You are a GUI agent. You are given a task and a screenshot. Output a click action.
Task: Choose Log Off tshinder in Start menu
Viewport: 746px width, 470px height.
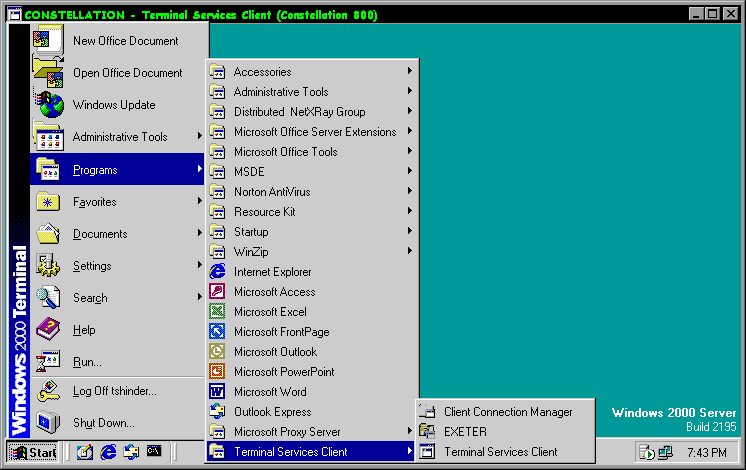117,391
